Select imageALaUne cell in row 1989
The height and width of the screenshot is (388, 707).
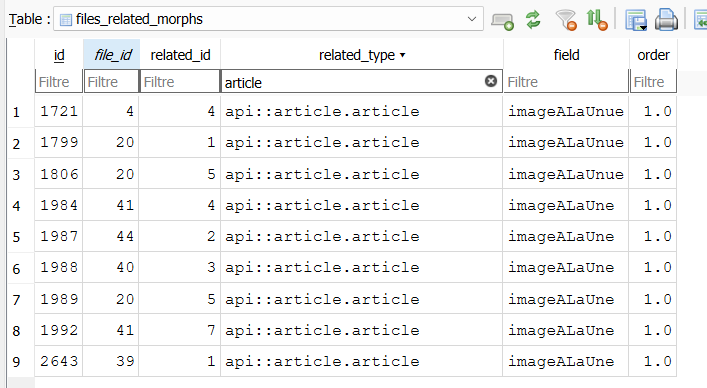point(566,299)
